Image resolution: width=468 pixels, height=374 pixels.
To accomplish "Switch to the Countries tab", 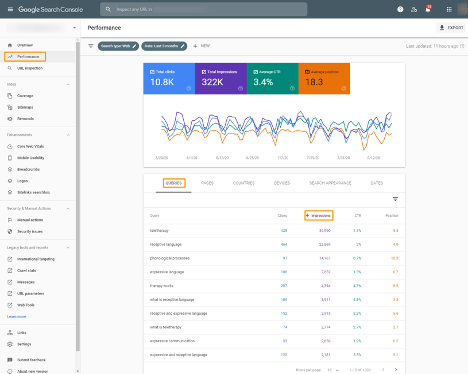I will click(x=244, y=183).
